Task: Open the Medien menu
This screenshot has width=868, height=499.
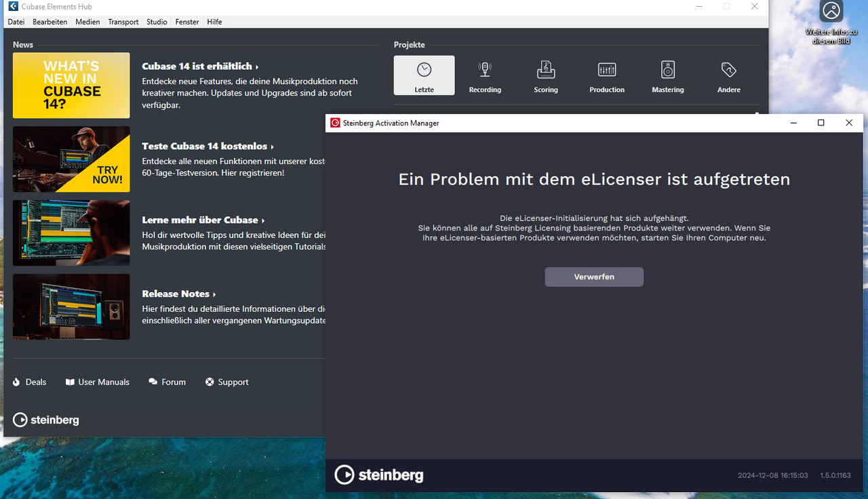Action: pyautogui.click(x=87, y=22)
